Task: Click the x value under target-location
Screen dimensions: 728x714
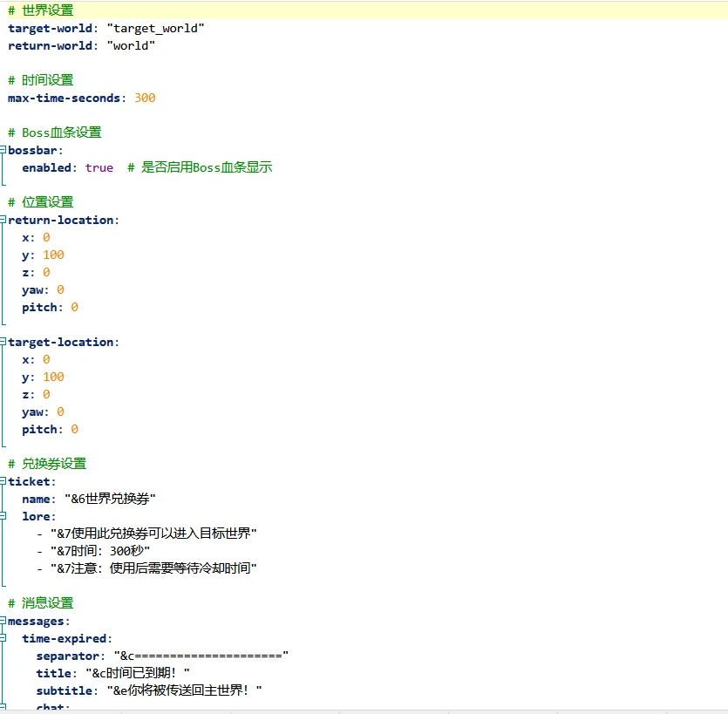Action: 46,360
